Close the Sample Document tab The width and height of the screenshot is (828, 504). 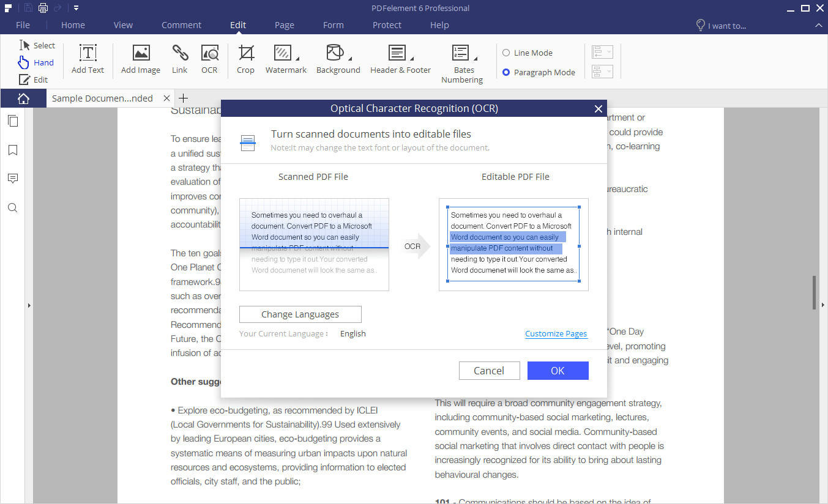click(x=166, y=98)
